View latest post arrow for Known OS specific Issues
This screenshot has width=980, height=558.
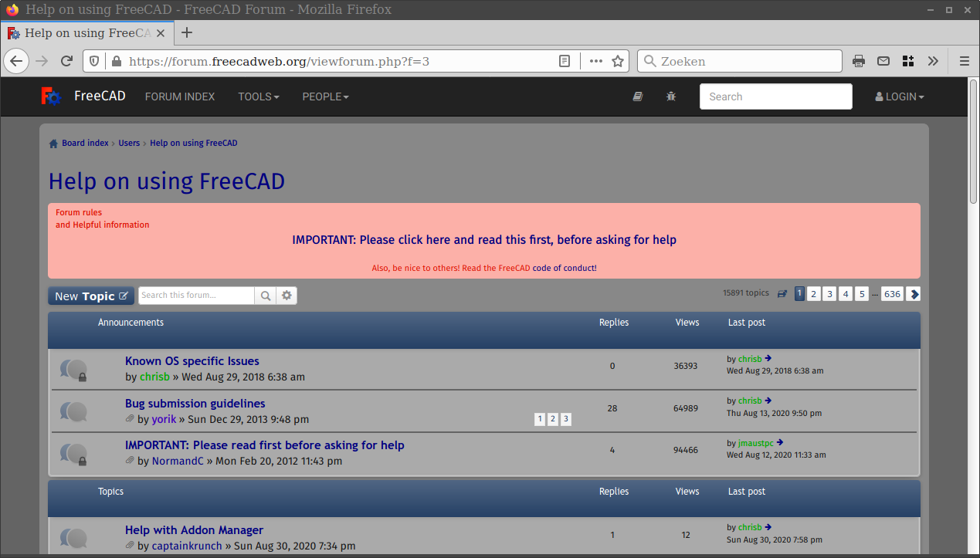tap(768, 359)
